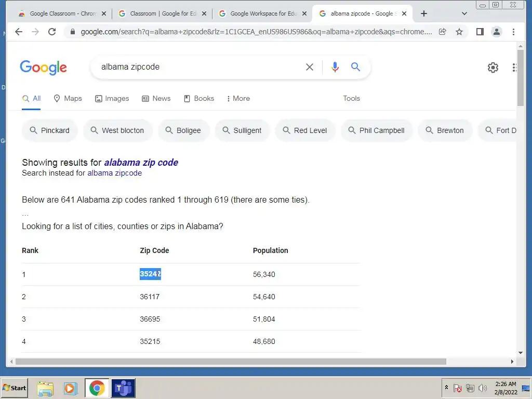
Task: Open the Images results tab
Action: click(x=112, y=98)
